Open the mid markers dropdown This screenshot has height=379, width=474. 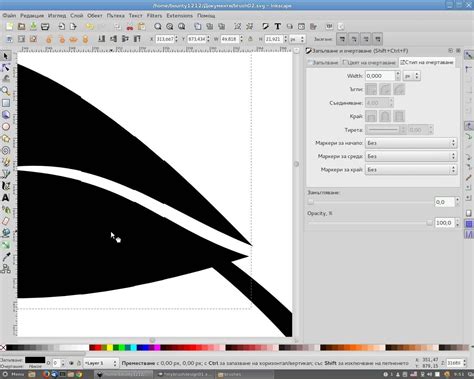tap(411, 156)
